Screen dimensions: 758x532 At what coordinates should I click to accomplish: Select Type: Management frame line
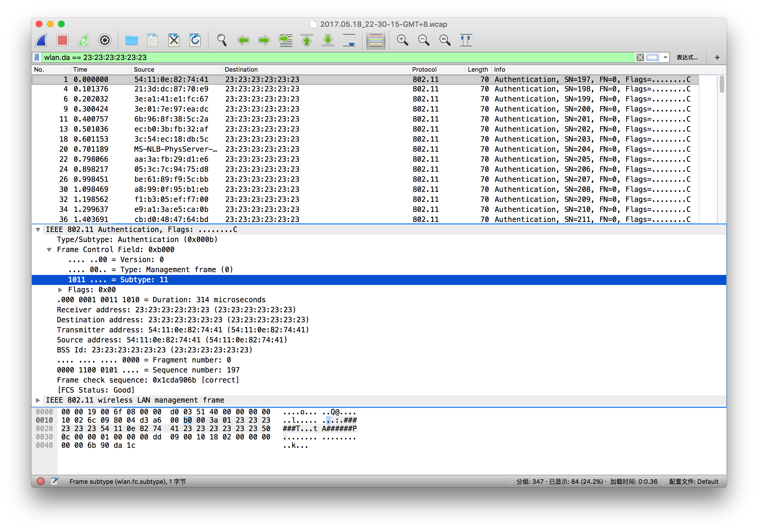pyautogui.click(x=379, y=270)
